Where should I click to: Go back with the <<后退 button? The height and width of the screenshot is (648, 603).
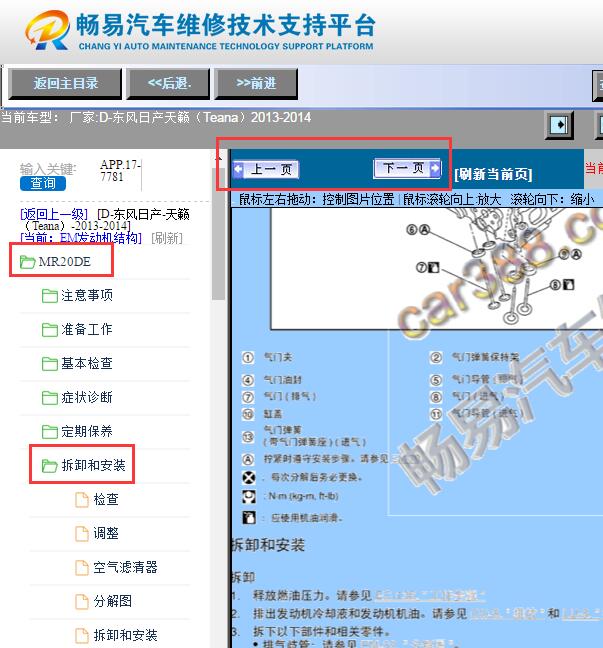[x=169, y=84]
